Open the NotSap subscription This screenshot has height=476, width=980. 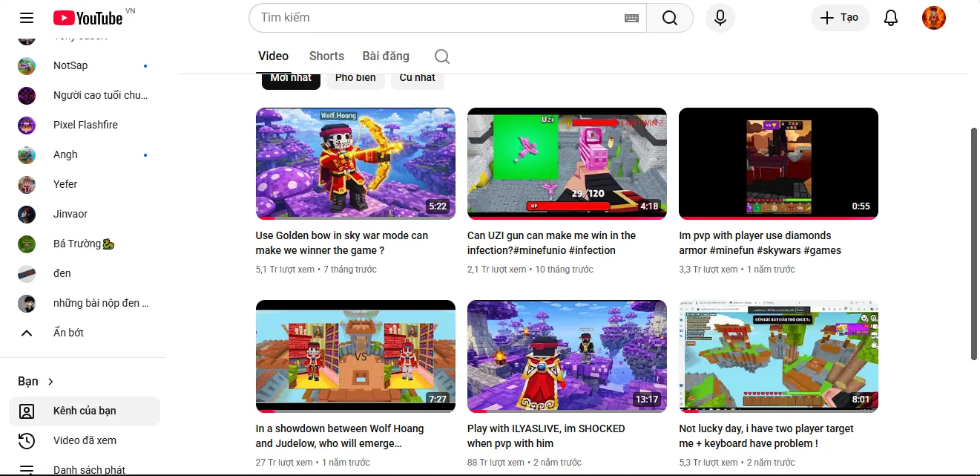tap(85, 65)
